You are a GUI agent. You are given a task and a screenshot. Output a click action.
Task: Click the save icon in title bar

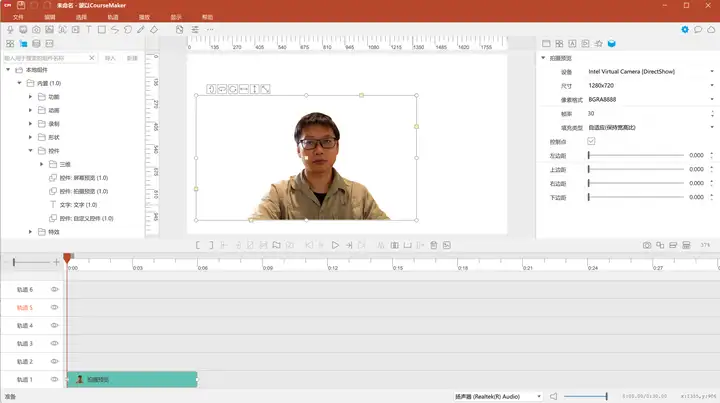coord(21,6)
